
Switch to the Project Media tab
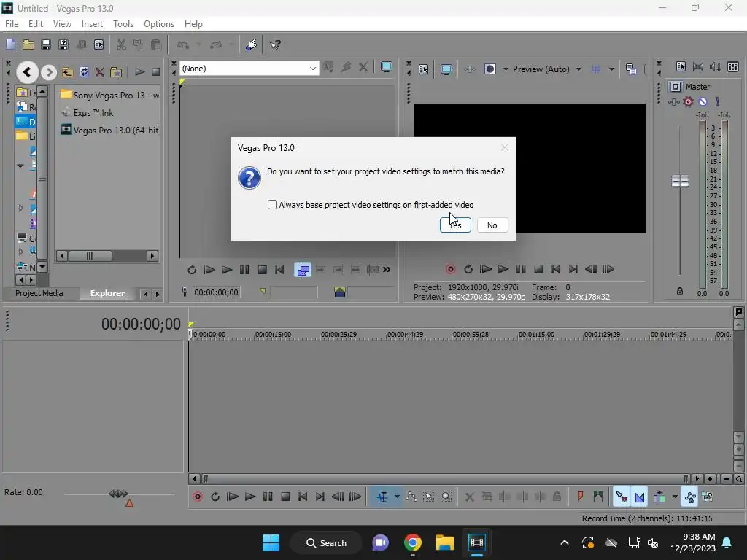coord(39,293)
